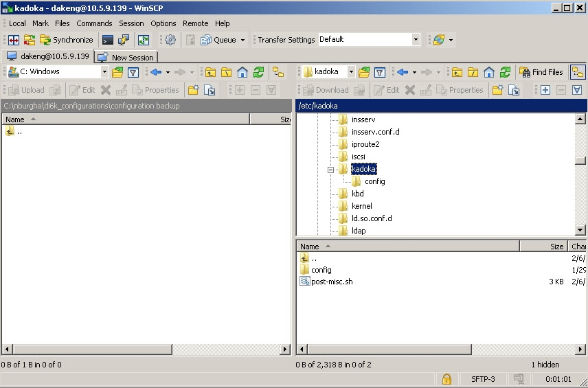588x388 pixels.
Task: Click the tree scrollbar up arrow
Action: point(580,119)
